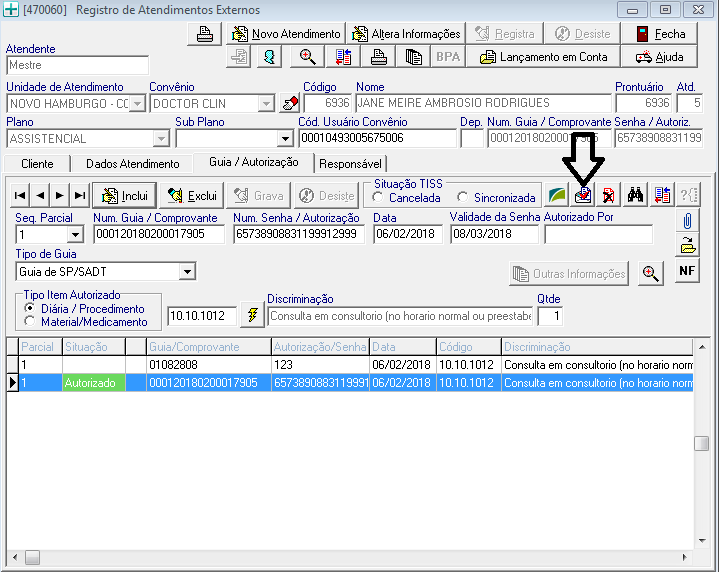Click the horizontal scrollbar right arrow
Viewport: 719px width, 573px height.
tap(685, 557)
